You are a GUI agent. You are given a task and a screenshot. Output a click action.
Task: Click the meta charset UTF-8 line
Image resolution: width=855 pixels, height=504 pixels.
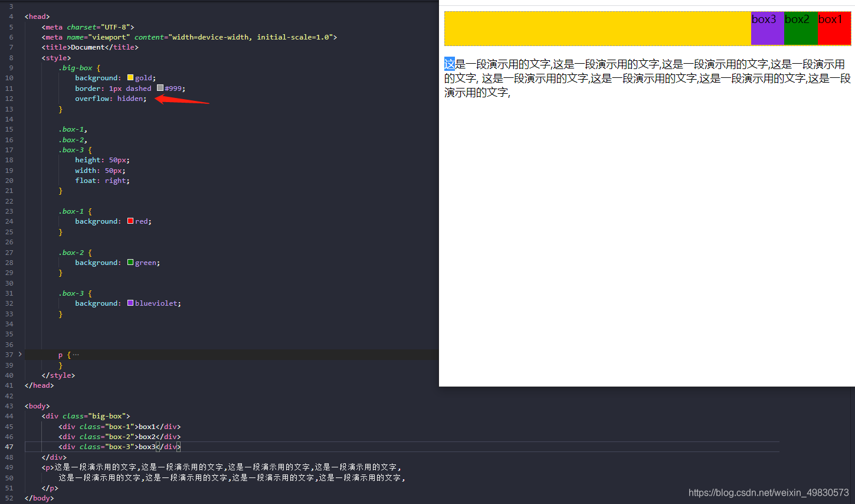(x=88, y=27)
